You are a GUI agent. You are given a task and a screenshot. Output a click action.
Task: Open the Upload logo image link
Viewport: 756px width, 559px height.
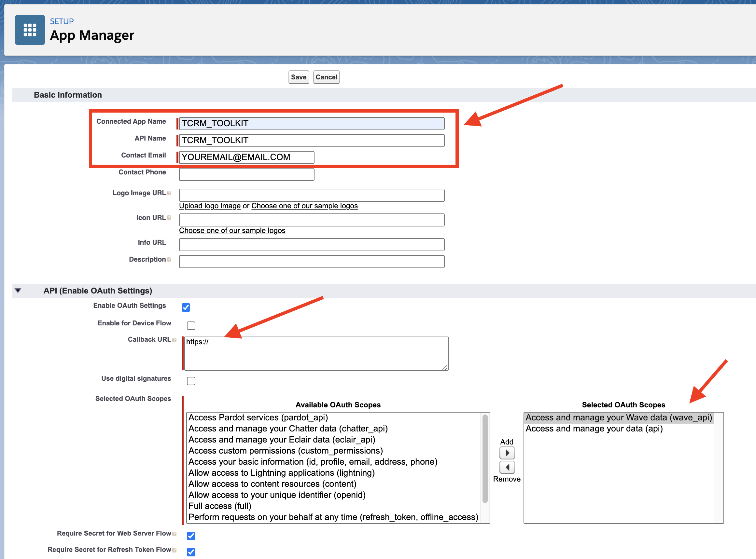click(210, 206)
